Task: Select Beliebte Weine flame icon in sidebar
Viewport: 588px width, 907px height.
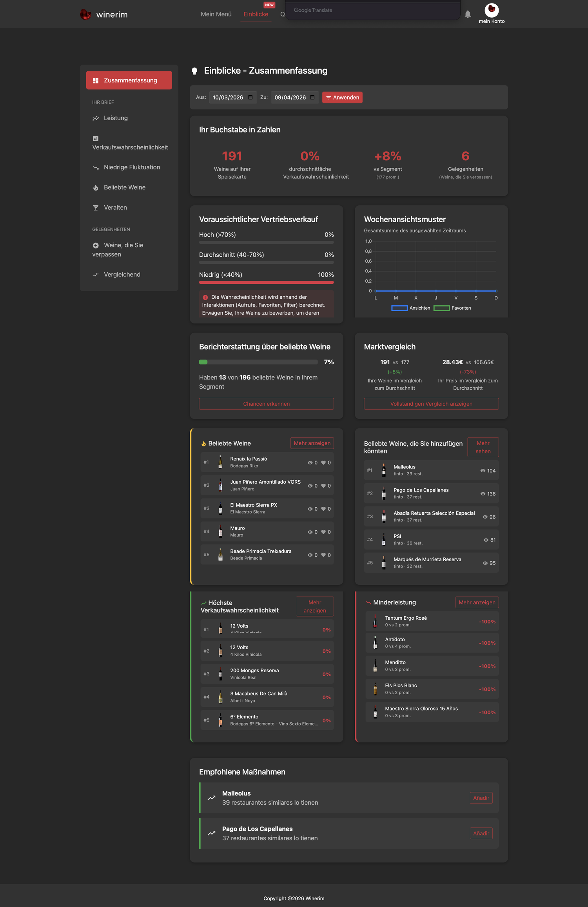Action: [x=96, y=187]
